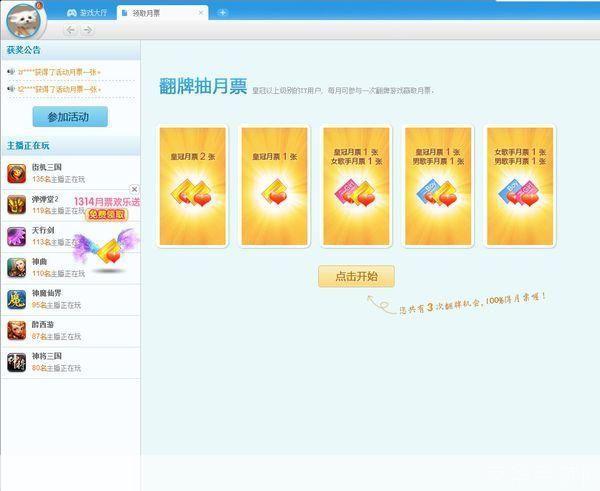This screenshot has height=491, width=600.
Task: Click the 翻牌抽月票 heading
Action: [203, 86]
